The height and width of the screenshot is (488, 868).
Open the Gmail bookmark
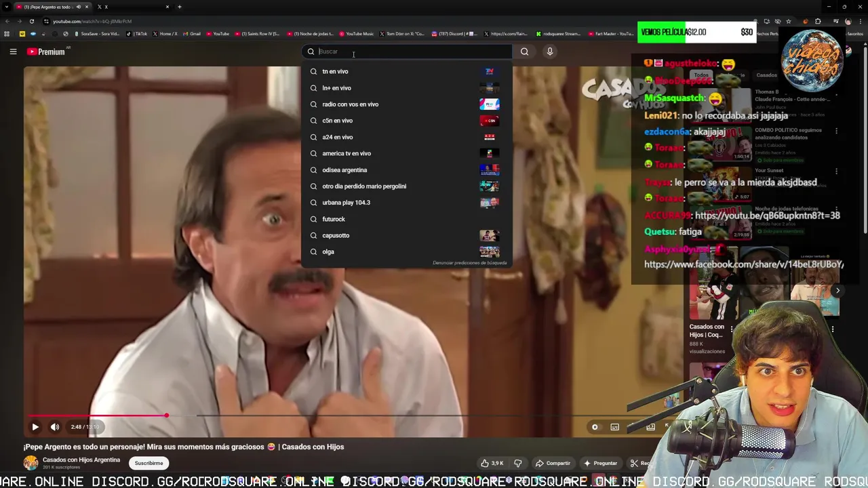coord(192,34)
